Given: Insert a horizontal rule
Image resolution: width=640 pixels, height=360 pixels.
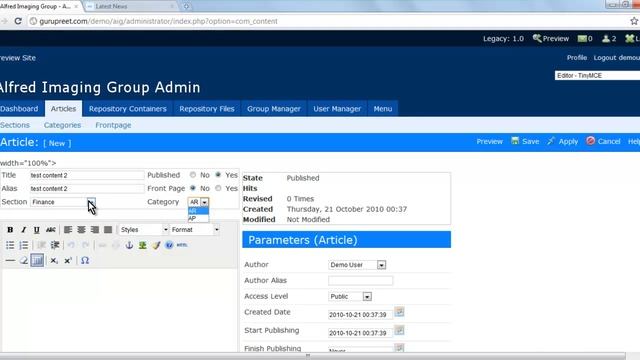Looking at the screenshot, I should (10, 260).
